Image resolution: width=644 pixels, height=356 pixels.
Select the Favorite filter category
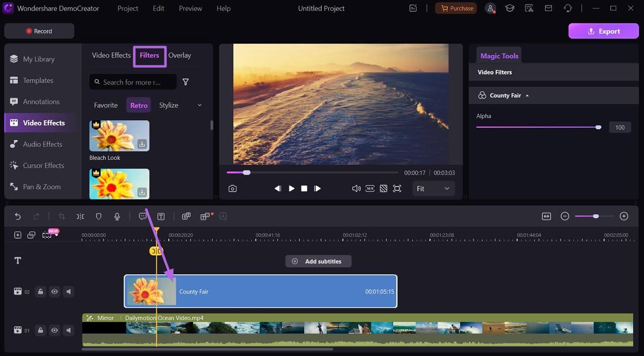(106, 105)
